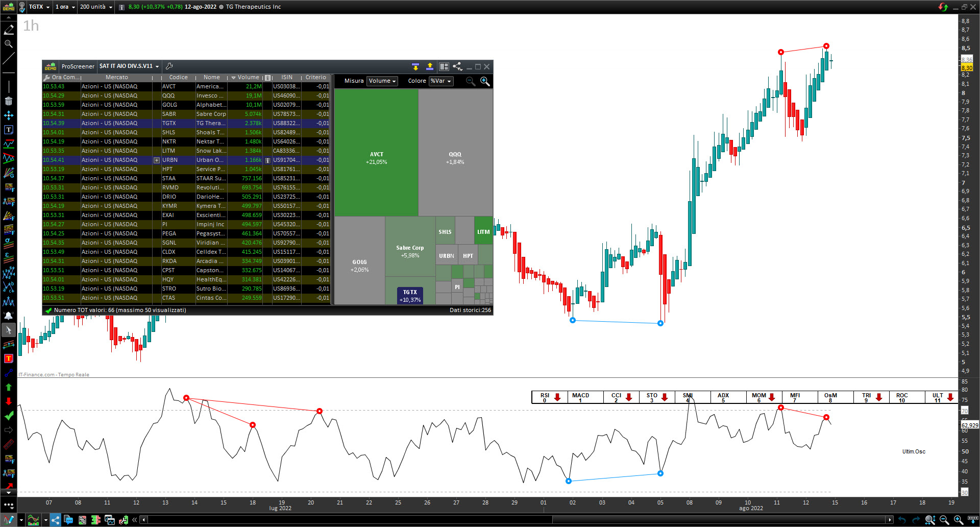This screenshot has height=527, width=980.
Task: Select the eraser drawing tool
Action: [9, 30]
